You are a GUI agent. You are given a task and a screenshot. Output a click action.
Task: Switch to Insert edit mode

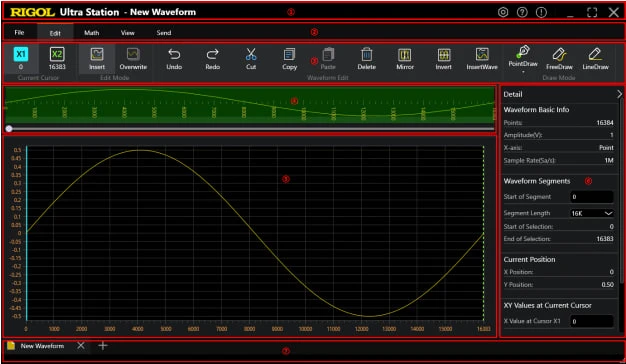coord(97,59)
